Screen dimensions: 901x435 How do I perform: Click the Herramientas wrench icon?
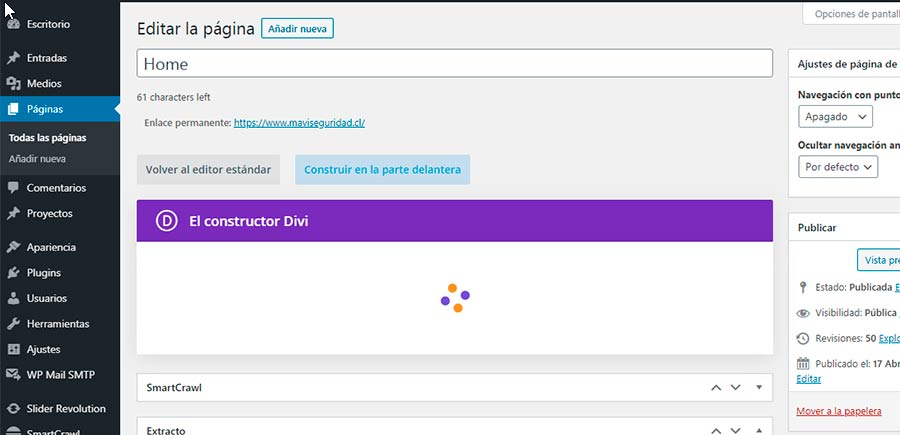[x=13, y=324]
